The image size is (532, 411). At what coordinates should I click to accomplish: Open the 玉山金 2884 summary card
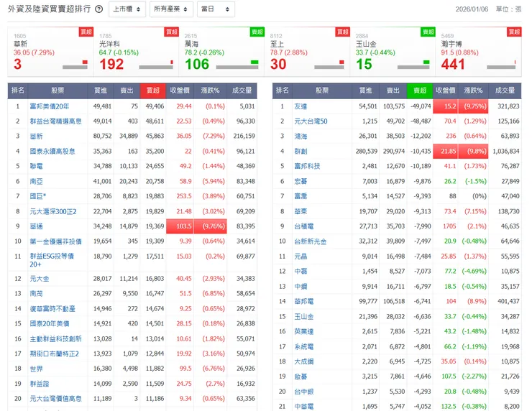coord(393,52)
